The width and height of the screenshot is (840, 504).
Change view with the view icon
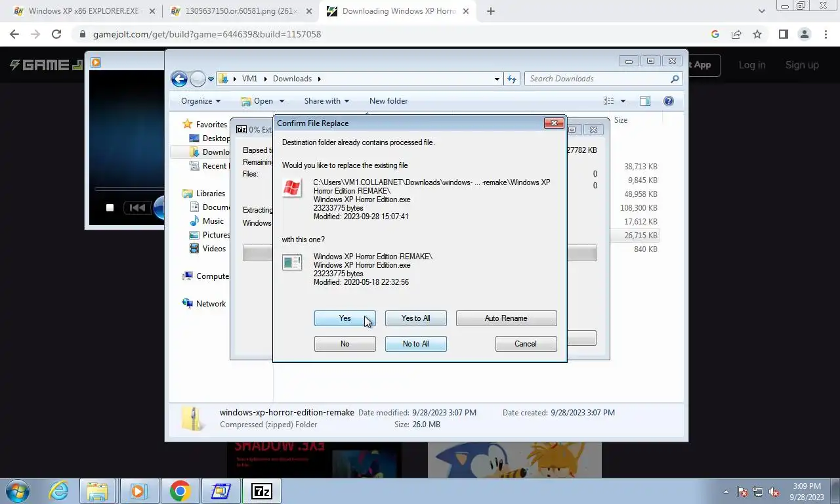[x=609, y=101]
